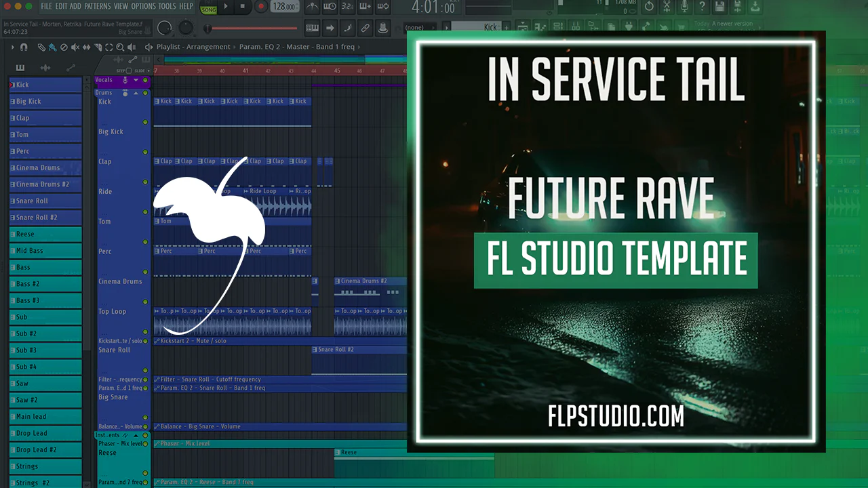
Task: Select the Snare Roll picker item
Action: [x=45, y=201]
